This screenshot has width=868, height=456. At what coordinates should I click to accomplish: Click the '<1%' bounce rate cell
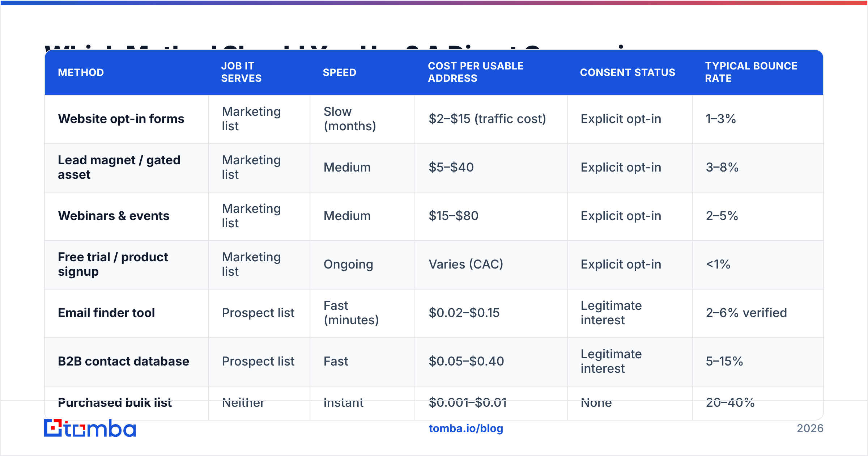click(758, 265)
